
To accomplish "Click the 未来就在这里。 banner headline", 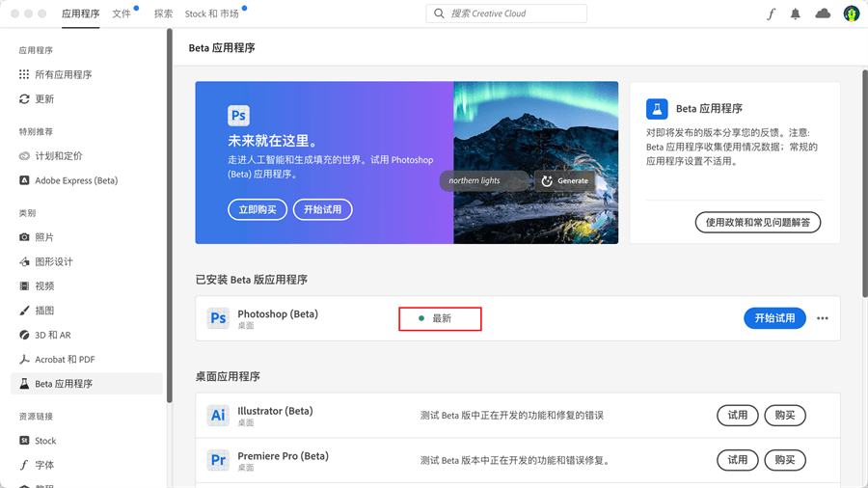I will 274,141.
